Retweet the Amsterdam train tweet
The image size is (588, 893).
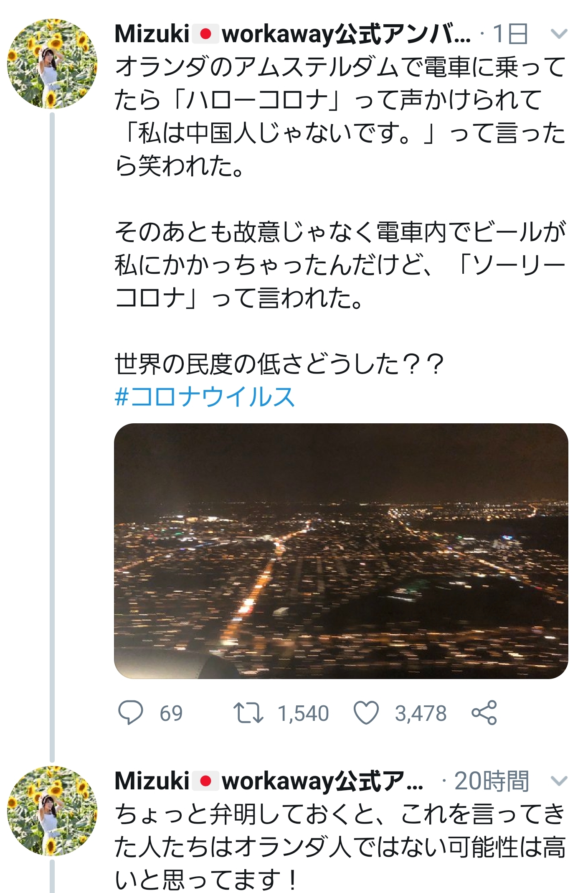coord(248,712)
